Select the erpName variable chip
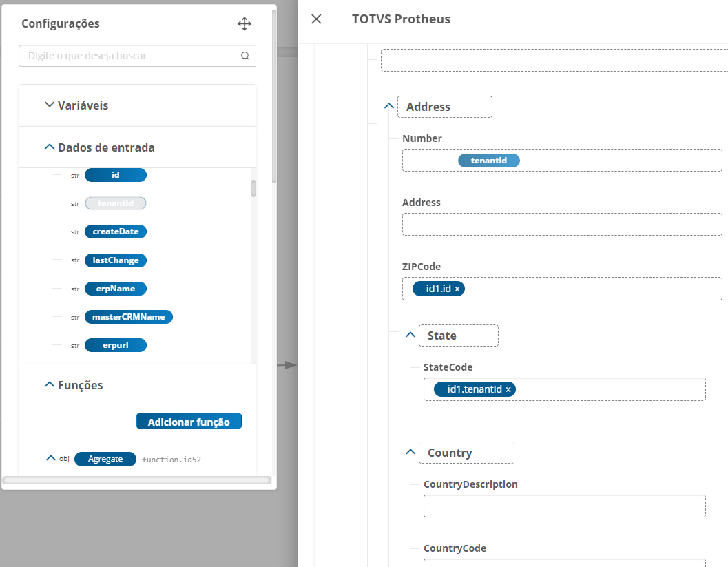The image size is (728, 567). point(116,289)
